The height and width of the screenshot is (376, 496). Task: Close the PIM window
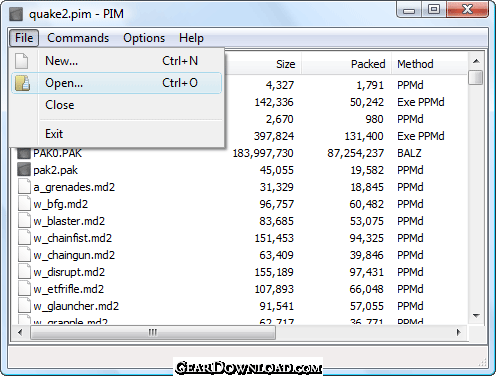pyautogui.click(x=467, y=9)
